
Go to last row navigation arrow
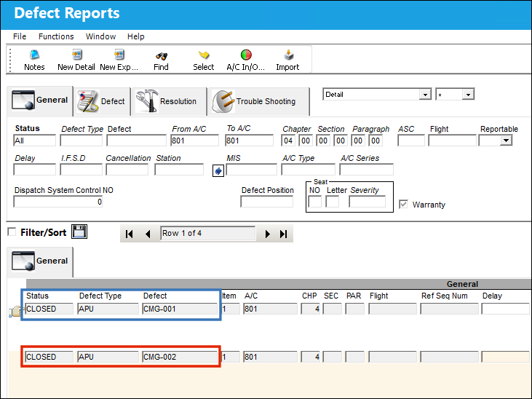click(283, 234)
